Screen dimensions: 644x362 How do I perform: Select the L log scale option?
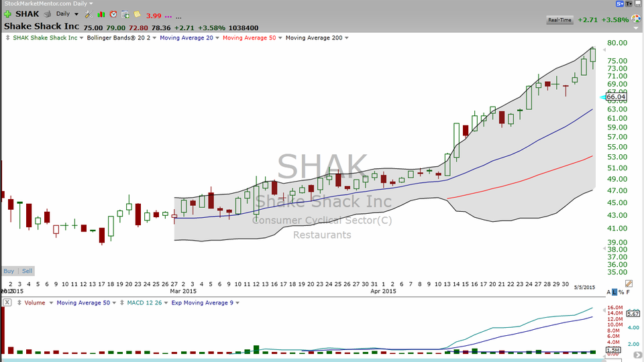(x=614, y=292)
